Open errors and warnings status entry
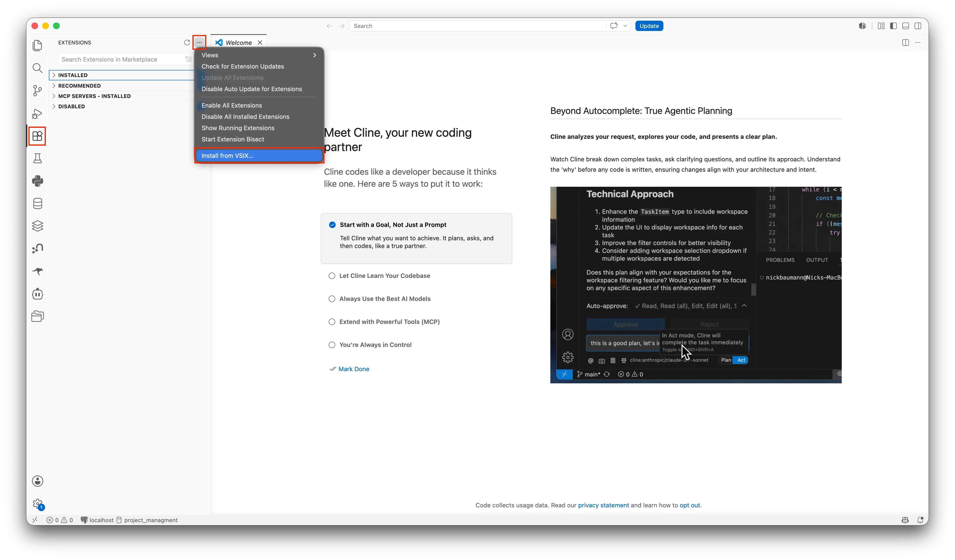This screenshot has height=560, width=955. (x=59, y=520)
